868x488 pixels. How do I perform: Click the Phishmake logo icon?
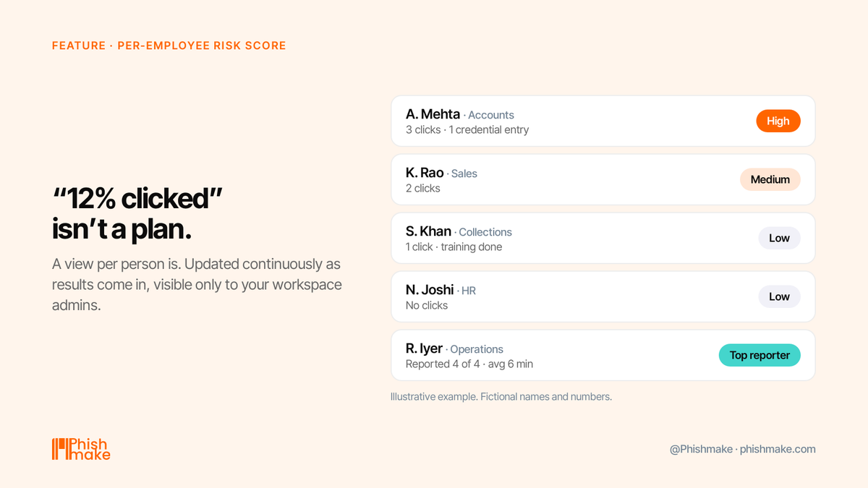coord(59,449)
